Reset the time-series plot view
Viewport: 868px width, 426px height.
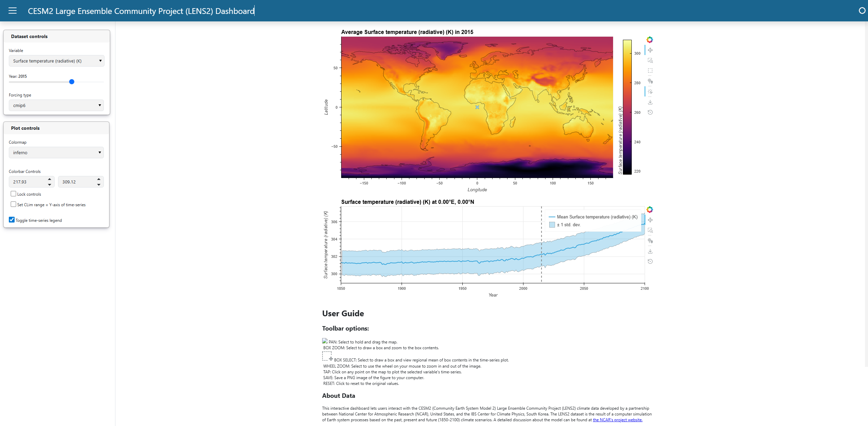(x=650, y=261)
